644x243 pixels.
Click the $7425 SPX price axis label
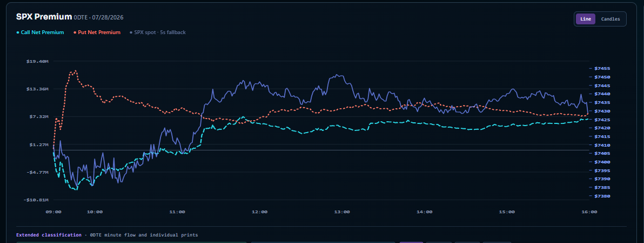click(x=602, y=120)
